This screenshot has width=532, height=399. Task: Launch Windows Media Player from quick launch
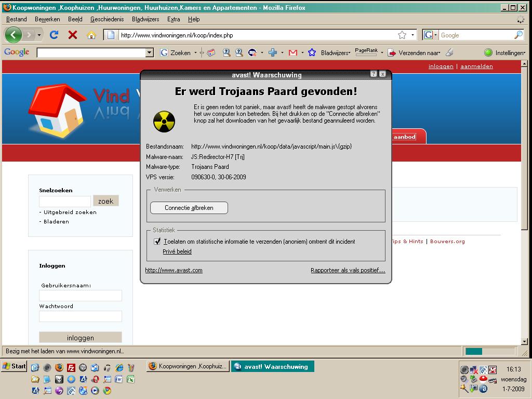(95, 391)
